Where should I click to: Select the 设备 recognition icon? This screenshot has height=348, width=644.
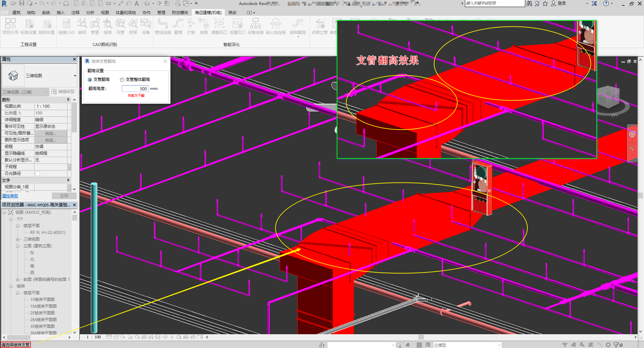(146, 26)
